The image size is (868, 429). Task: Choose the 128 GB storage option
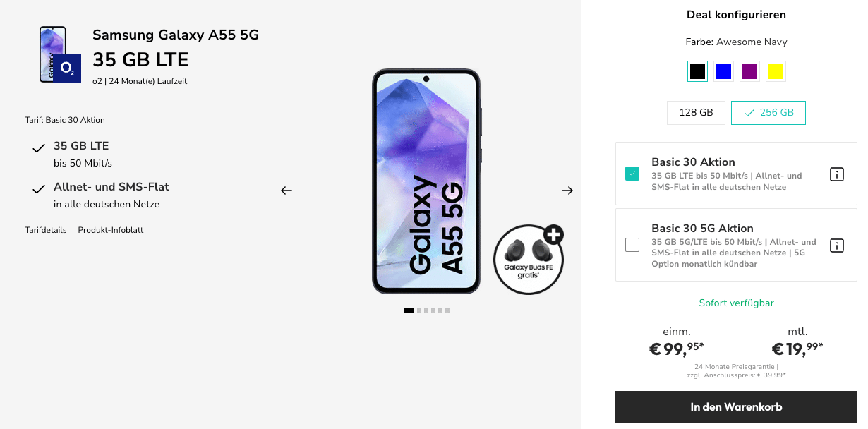pos(696,113)
